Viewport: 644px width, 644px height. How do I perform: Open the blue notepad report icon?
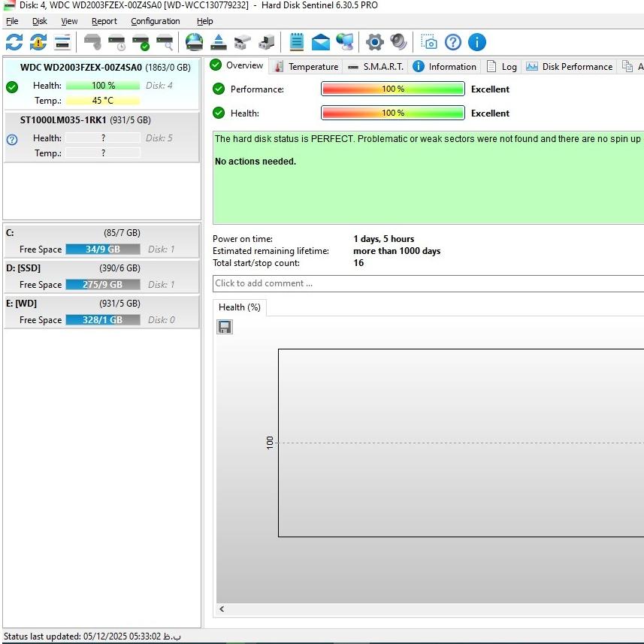(297, 42)
